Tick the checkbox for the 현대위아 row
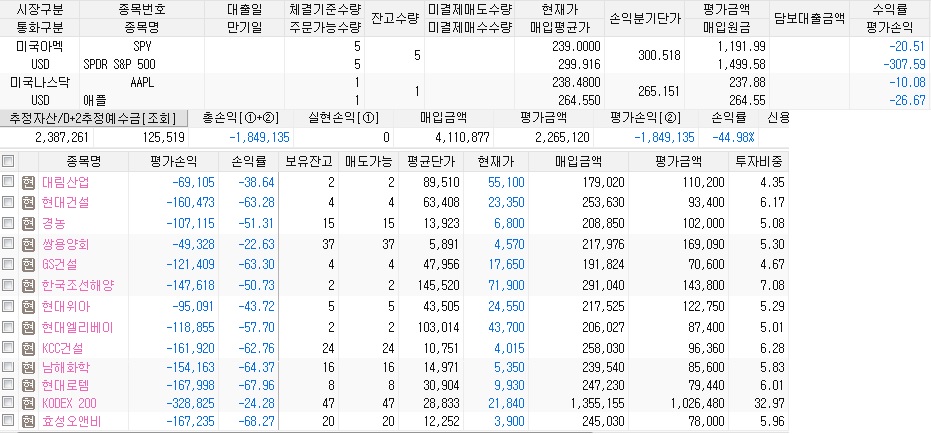 coord(9,306)
